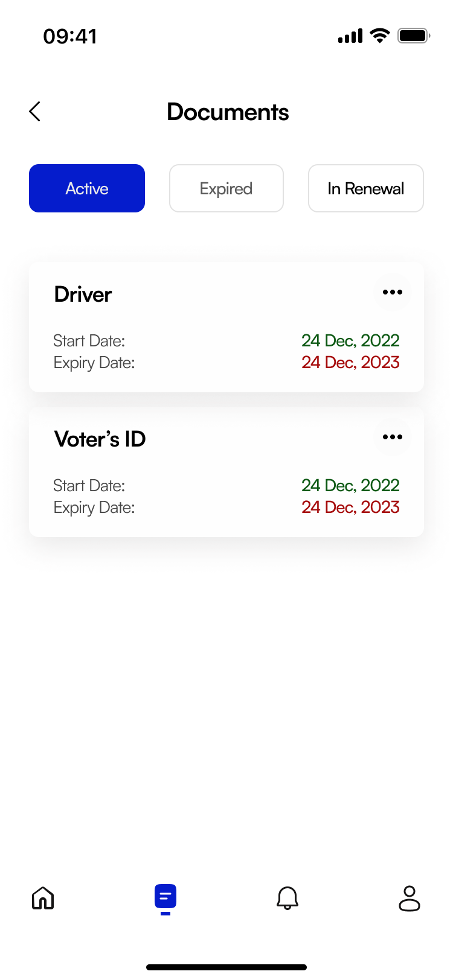Open notifications via the bell icon
Screen dimensions: 453x980
[288, 898]
